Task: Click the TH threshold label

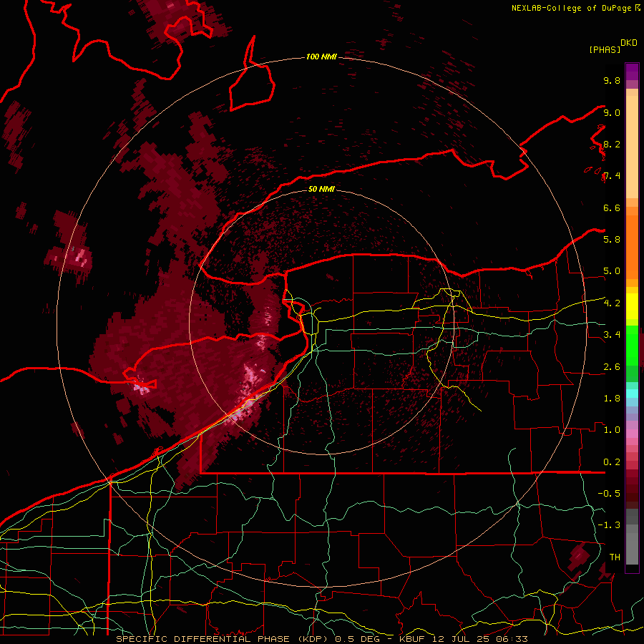Action: click(x=615, y=557)
